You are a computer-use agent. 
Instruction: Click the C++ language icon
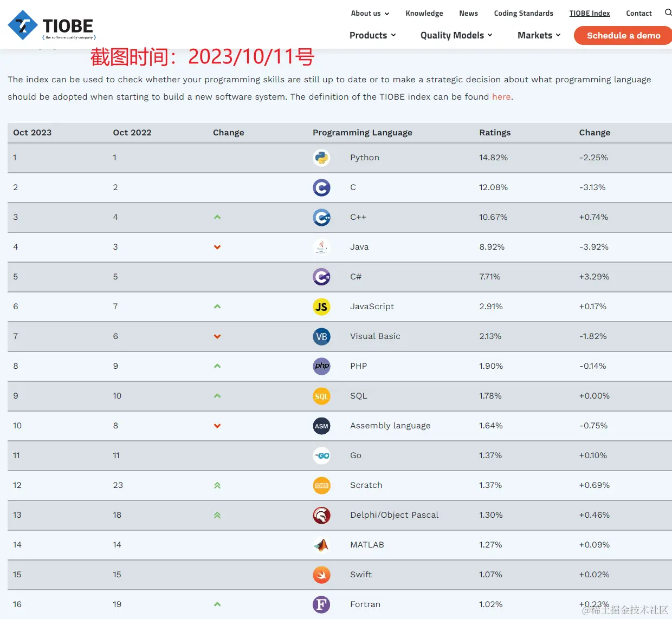[x=321, y=217]
